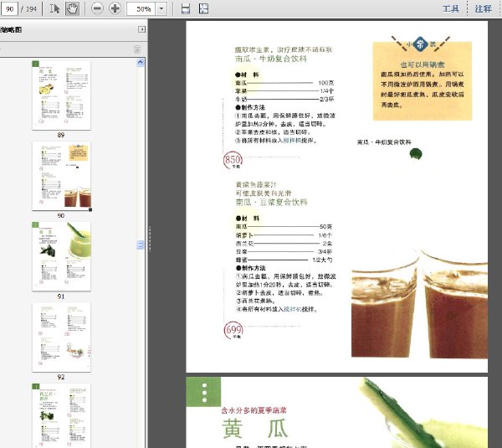Open the thumbnail below page 92
The image size is (502, 448).
tap(61, 415)
